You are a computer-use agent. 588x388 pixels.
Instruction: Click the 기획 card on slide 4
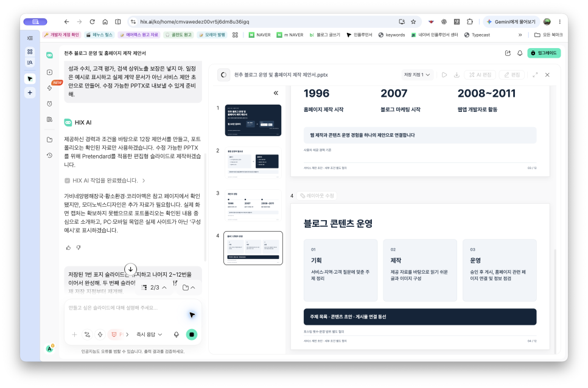340,270
